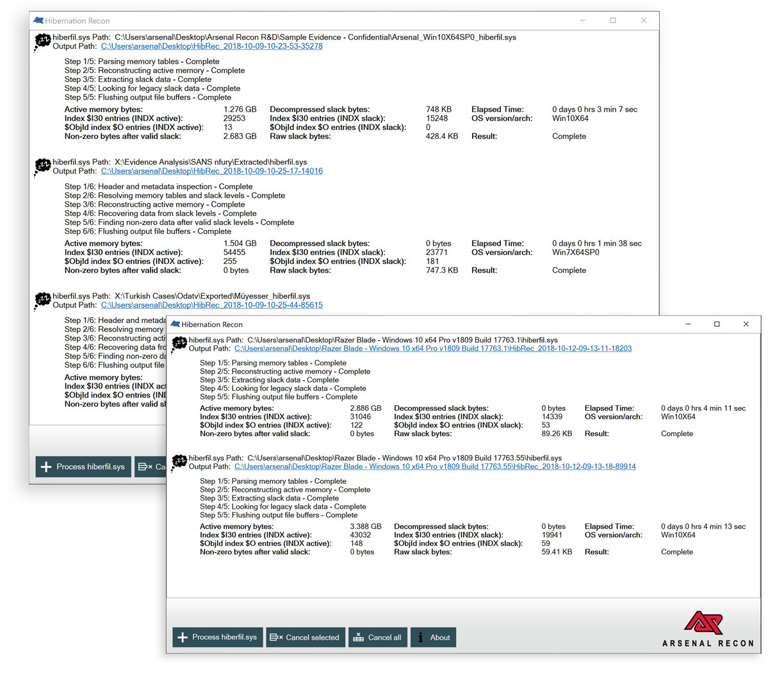784x689 pixels.
Task: Click elapsed time 0 days 0 hrs 3 min 7 sec
Action: (x=595, y=110)
